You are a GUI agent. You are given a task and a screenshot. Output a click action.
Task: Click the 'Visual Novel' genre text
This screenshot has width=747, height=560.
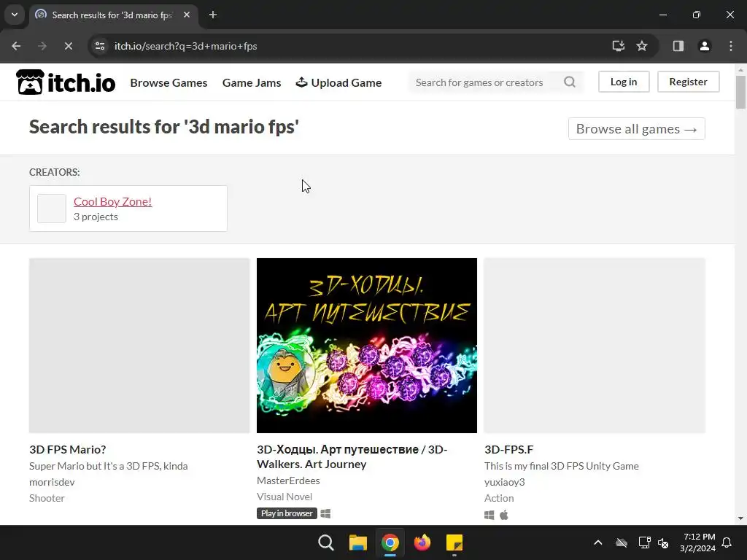click(285, 497)
